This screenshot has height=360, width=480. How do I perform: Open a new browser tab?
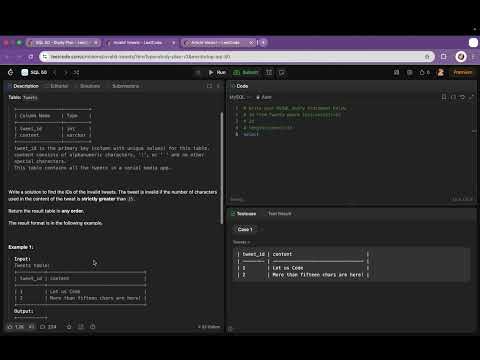click(263, 43)
